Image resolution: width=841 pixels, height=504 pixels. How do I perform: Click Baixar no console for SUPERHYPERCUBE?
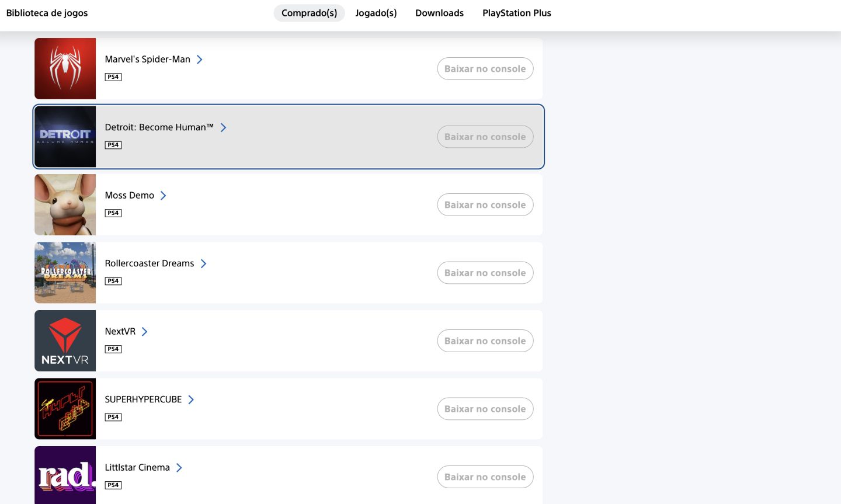coord(485,409)
